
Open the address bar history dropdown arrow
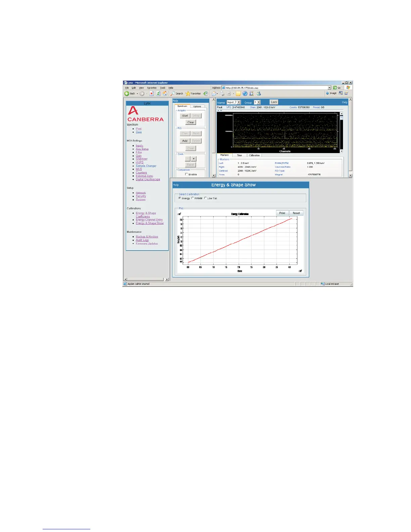click(x=329, y=88)
